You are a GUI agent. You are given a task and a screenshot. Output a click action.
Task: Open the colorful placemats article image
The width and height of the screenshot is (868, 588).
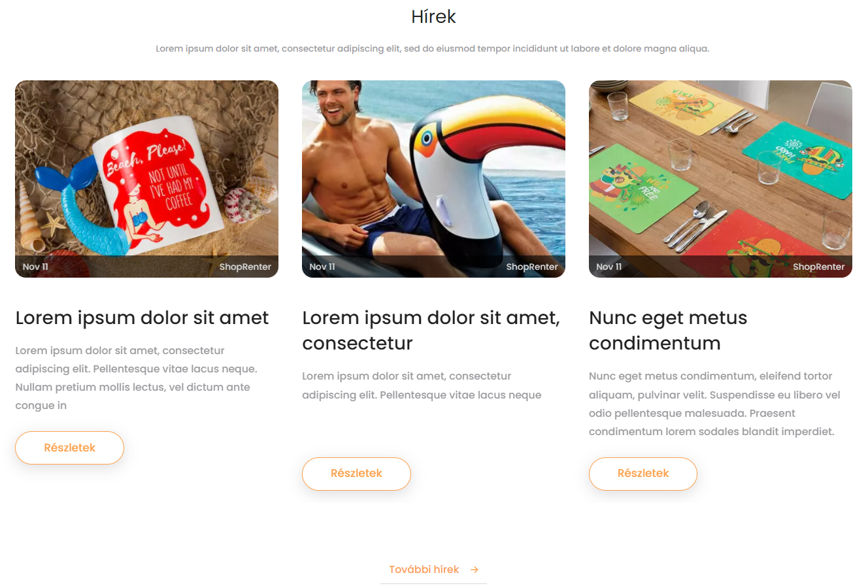tap(720, 179)
